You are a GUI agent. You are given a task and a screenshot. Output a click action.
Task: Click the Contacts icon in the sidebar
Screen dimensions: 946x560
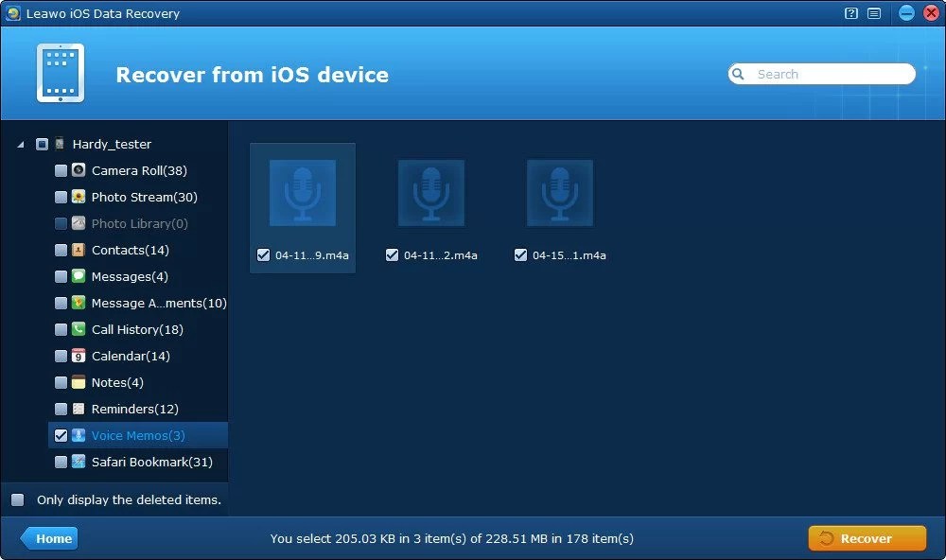[x=77, y=250]
